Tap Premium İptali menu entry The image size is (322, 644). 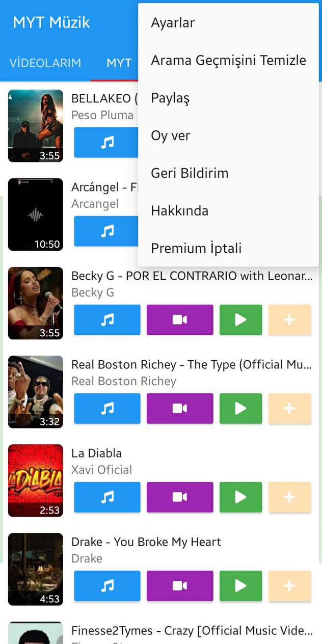pos(196,248)
